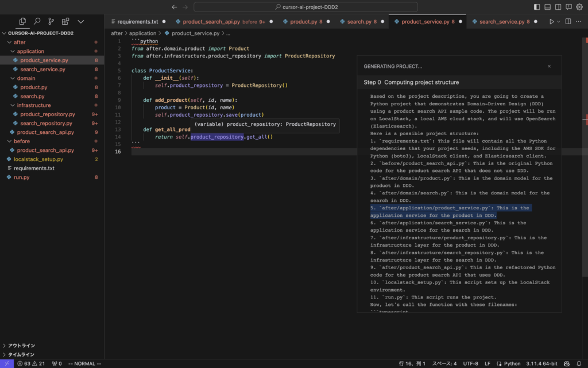Go forward with the right arrow
The width and height of the screenshot is (588, 368).
(185, 7)
